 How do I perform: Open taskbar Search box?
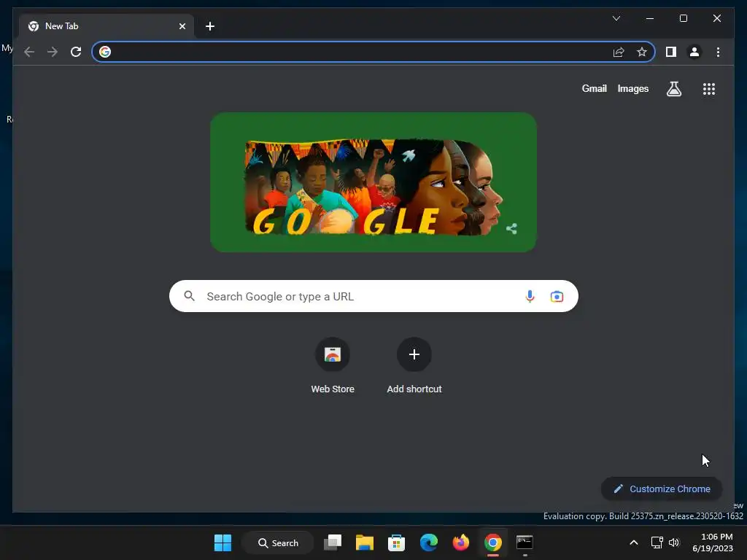point(278,542)
